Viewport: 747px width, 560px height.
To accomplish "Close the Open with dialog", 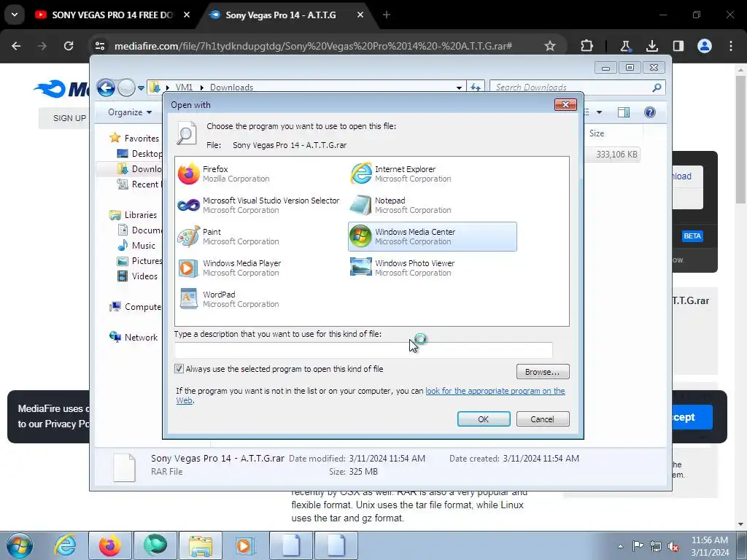I will point(565,104).
